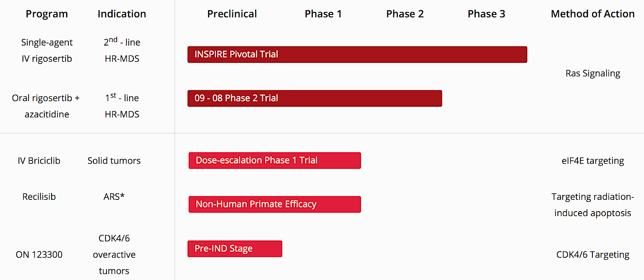
Task: Click the IV Briciclib program name
Action: (39, 161)
